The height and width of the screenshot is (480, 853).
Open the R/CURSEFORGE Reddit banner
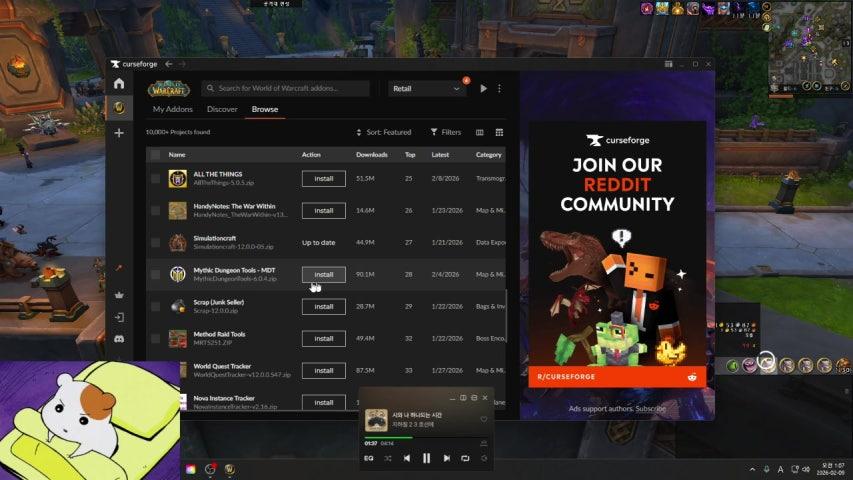[x=617, y=377]
